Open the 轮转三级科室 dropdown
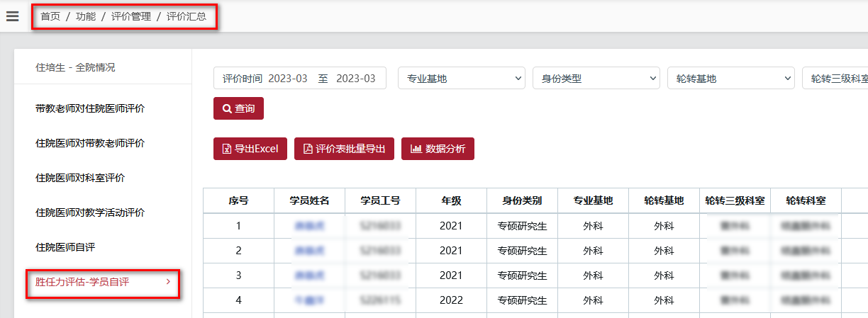This screenshot has height=318, width=868. 835,79
